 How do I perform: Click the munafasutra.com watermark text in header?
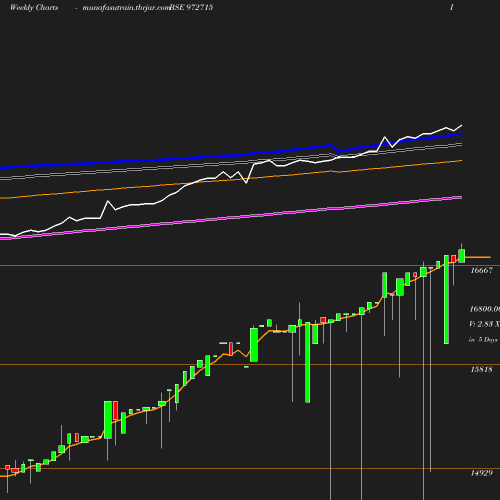(126, 8)
